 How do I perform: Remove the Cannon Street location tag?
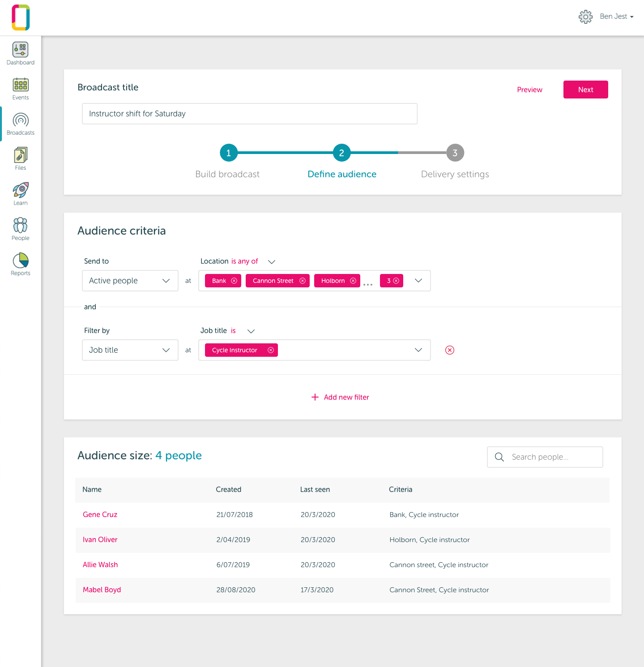pos(303,281)
